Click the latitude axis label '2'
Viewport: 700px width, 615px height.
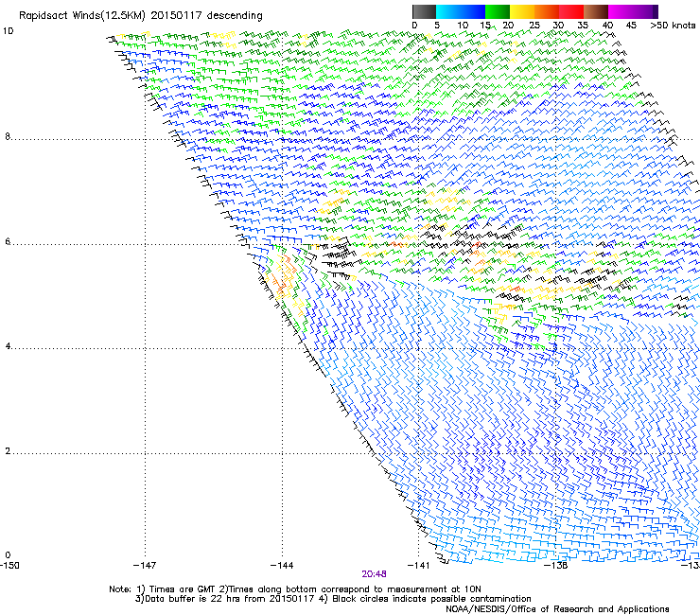[x=8, y=451]
